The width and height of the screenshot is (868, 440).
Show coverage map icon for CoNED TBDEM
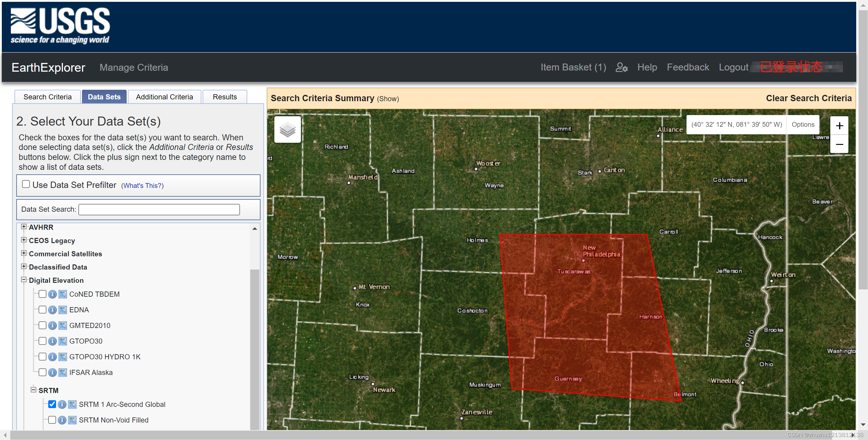(x=63, y=294)
